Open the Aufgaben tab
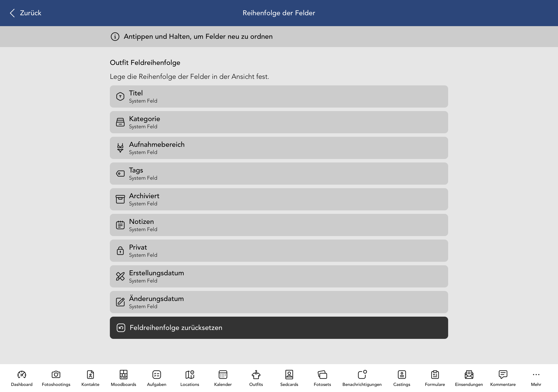The image size is (558, 392). 157,378
